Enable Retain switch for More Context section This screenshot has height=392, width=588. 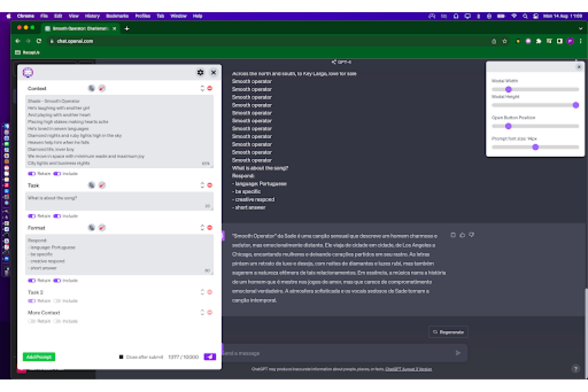pos(32,321)
